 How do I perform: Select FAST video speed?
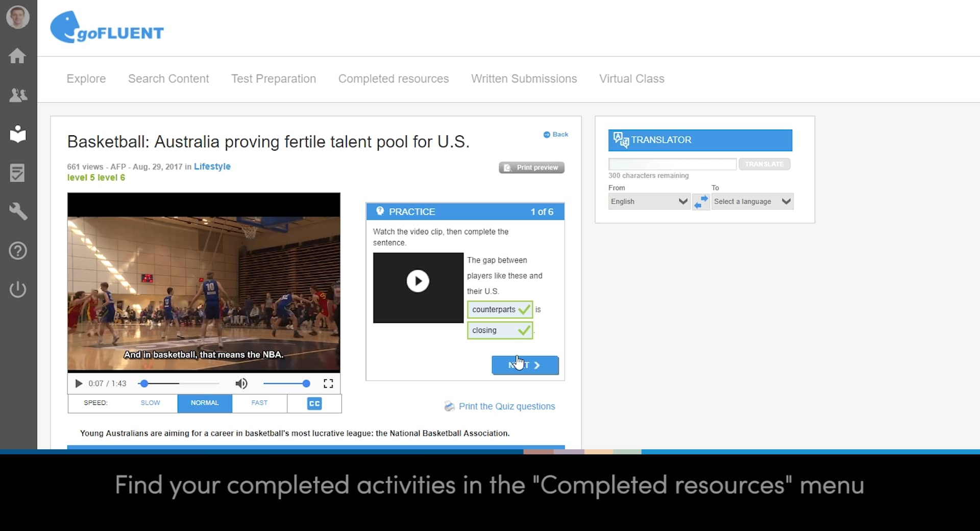coord(259,403)
